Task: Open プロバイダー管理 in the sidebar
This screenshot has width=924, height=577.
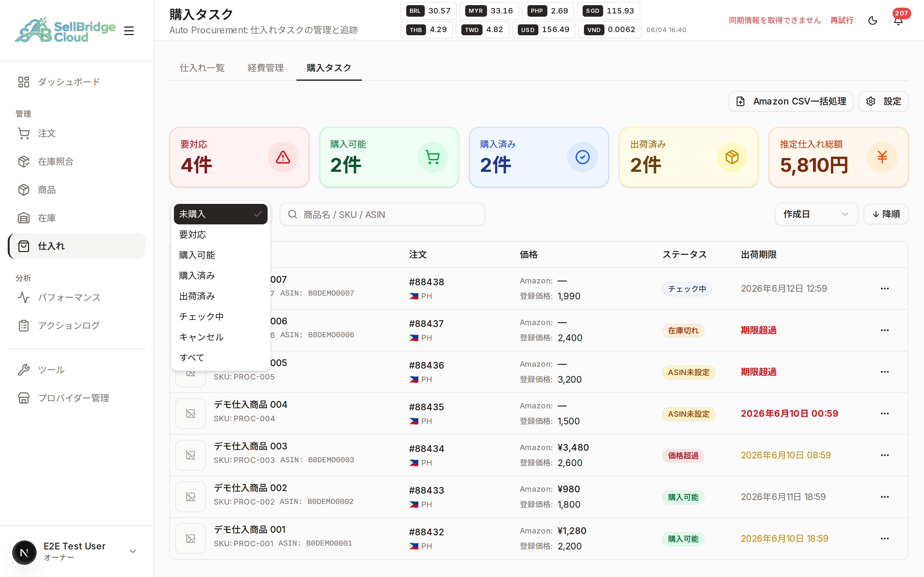Action: 76,398
